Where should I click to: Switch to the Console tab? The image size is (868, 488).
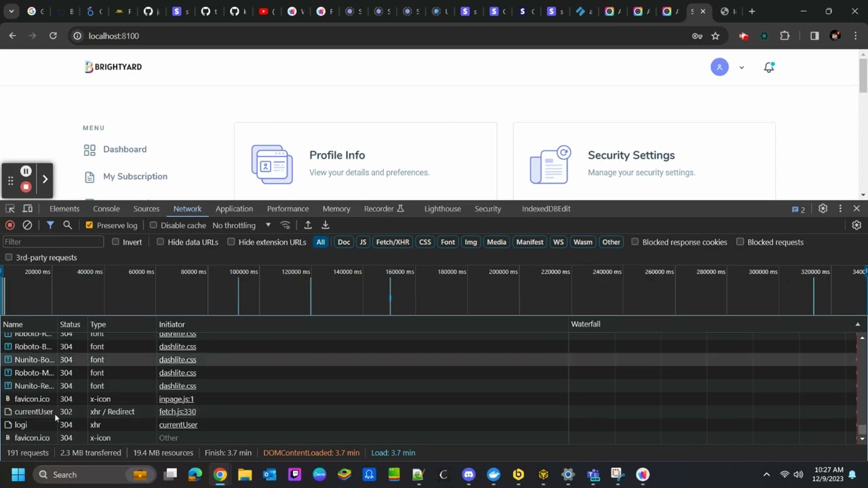106,209
